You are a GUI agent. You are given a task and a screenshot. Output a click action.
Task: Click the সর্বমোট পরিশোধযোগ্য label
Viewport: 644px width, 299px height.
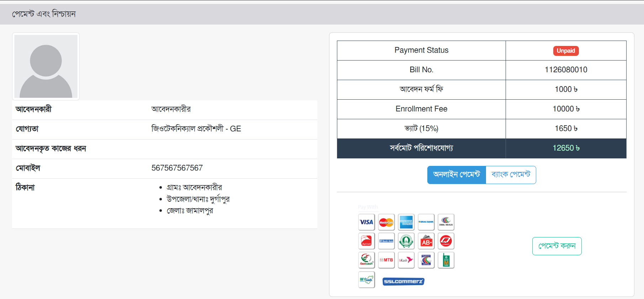(x=421, y=148)
